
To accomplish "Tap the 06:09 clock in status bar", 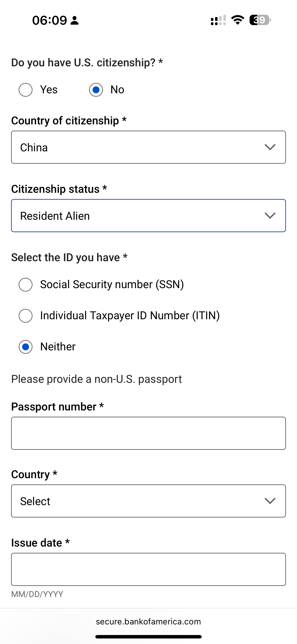I will click(49, 20).
